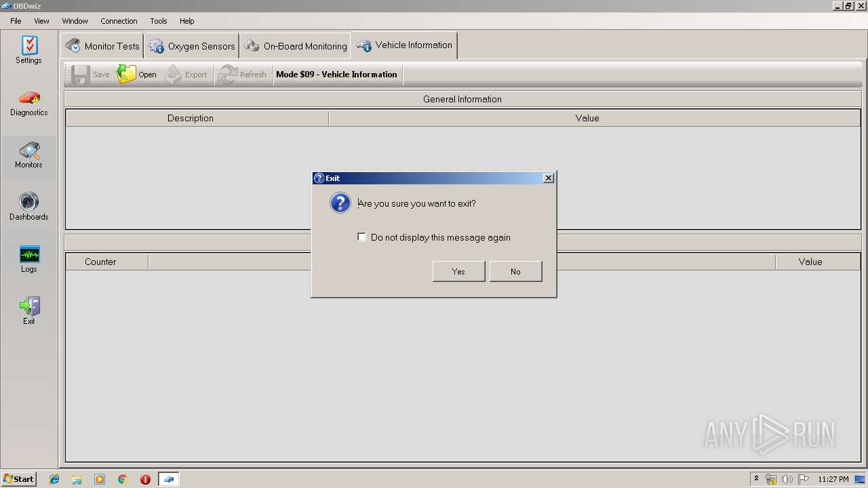Click the General Information section header
Screen dimensions: 868x488
click(462, 99)
